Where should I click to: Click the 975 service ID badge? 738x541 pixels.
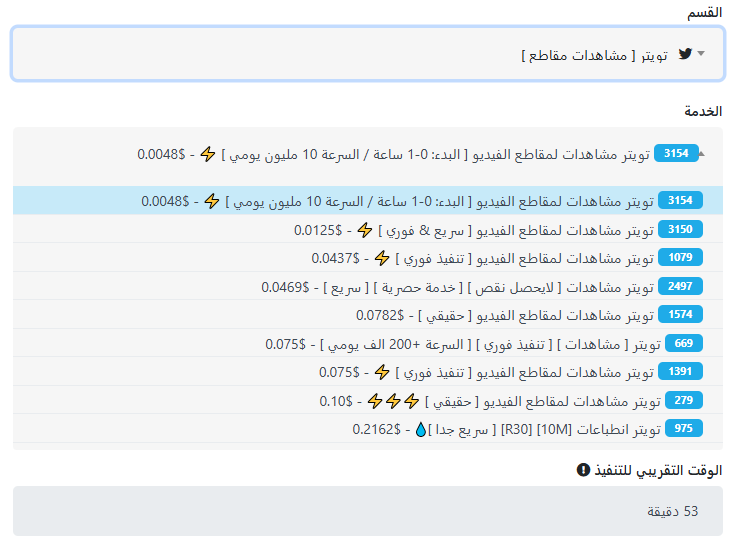point(683,428)
